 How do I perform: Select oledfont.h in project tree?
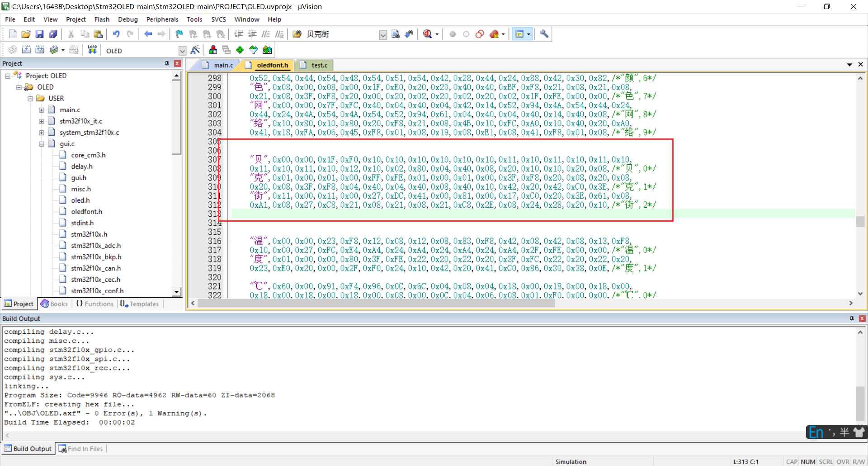(86, 212)
